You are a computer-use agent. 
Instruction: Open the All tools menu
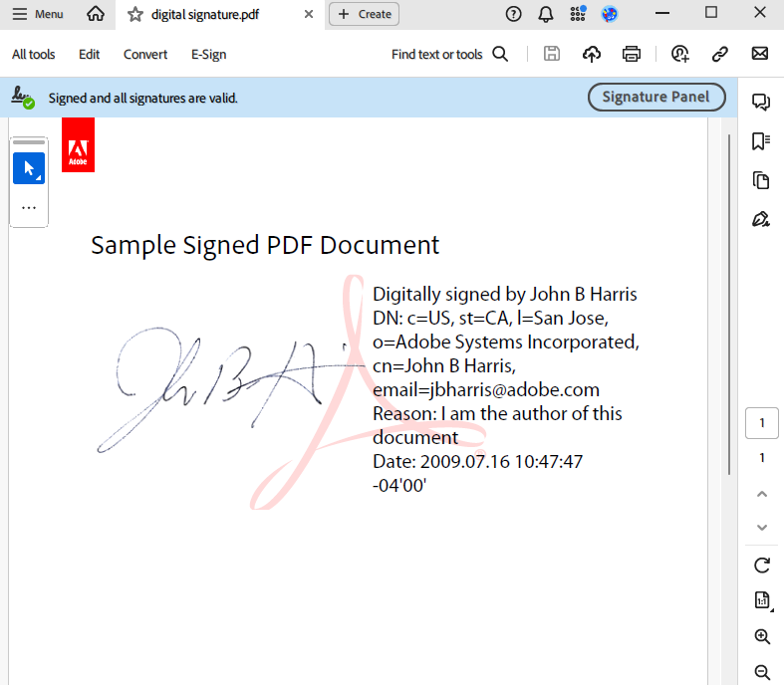[x=34, y=54]
